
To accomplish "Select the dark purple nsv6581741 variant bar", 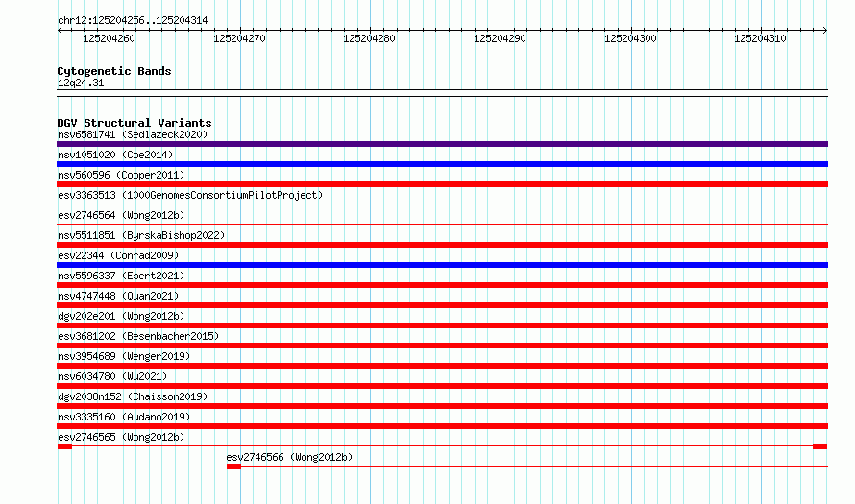I will [x=442, y=144].
